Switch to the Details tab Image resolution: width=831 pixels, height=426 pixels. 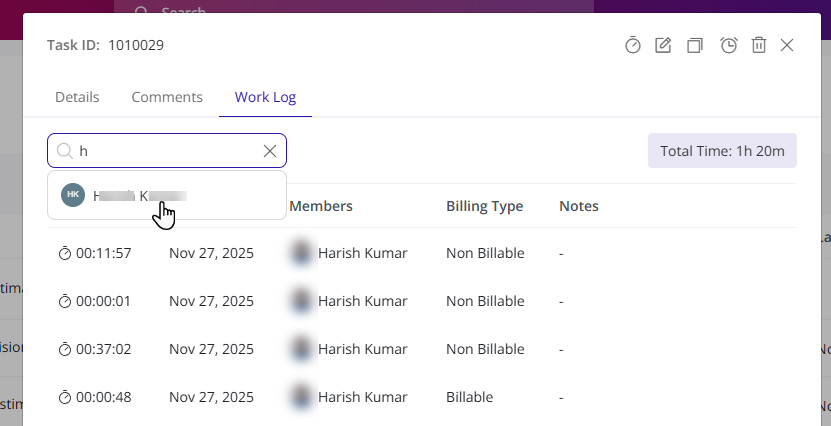point(77,97)
